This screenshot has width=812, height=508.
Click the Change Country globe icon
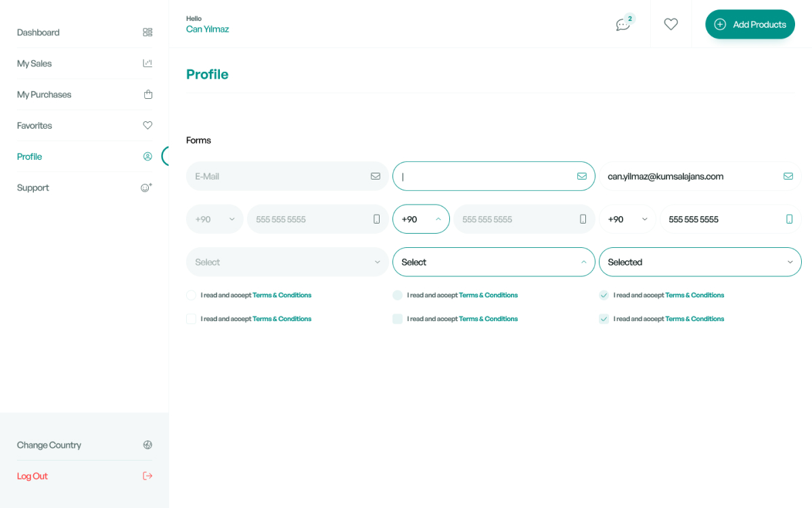(148, 445)
